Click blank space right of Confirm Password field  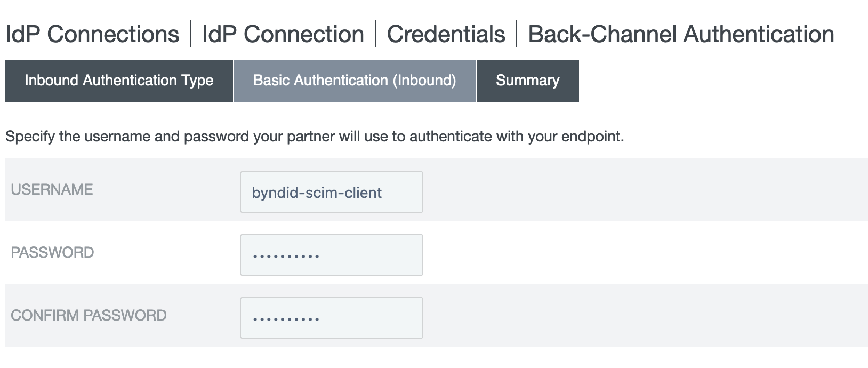pyautogui.click(x=640, y=315)
